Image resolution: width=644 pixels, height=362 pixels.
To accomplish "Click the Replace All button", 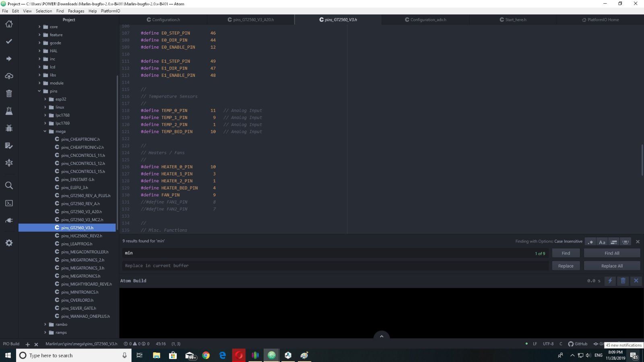I will [612, 266].
